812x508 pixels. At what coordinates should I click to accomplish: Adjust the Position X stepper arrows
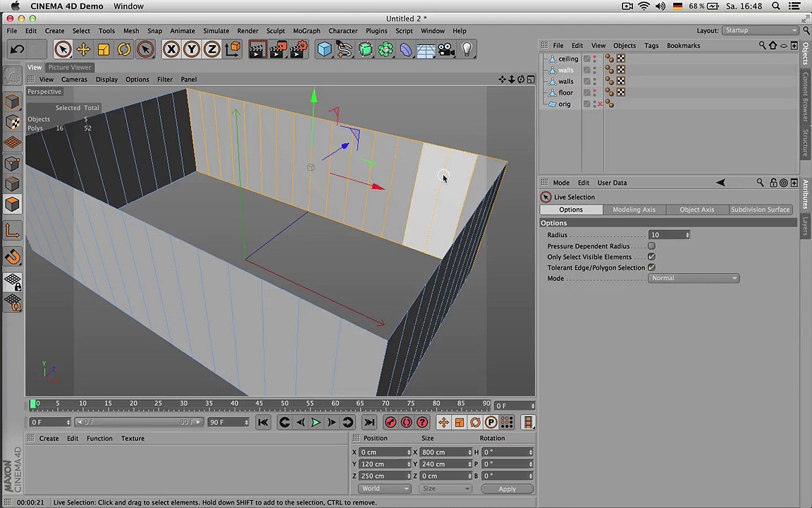[409, 452]
